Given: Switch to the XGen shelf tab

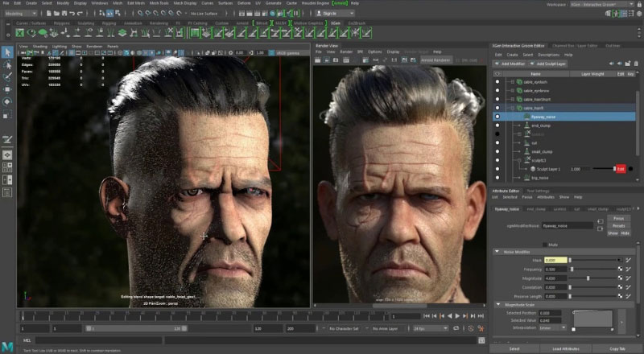Looking at the screenshot, I should (x=335, y=25).
